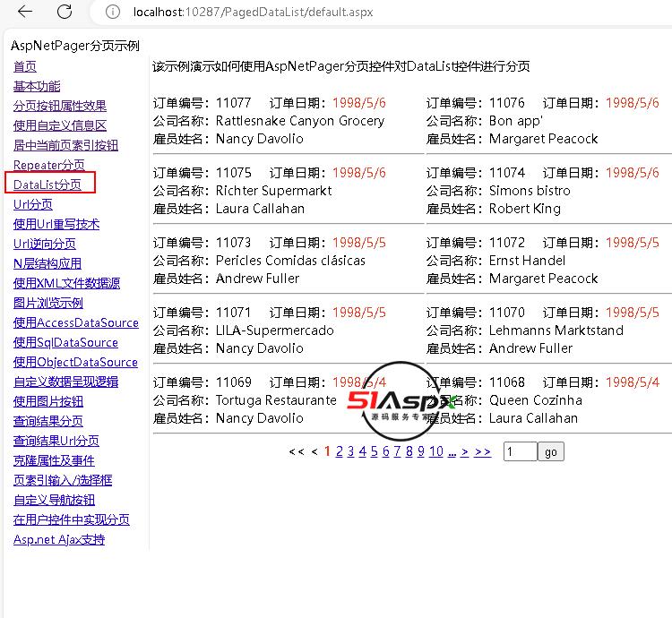The width and height of the screenshot is (672, 618).
Task: Click the address bar URL text
Action: [253, 12]
